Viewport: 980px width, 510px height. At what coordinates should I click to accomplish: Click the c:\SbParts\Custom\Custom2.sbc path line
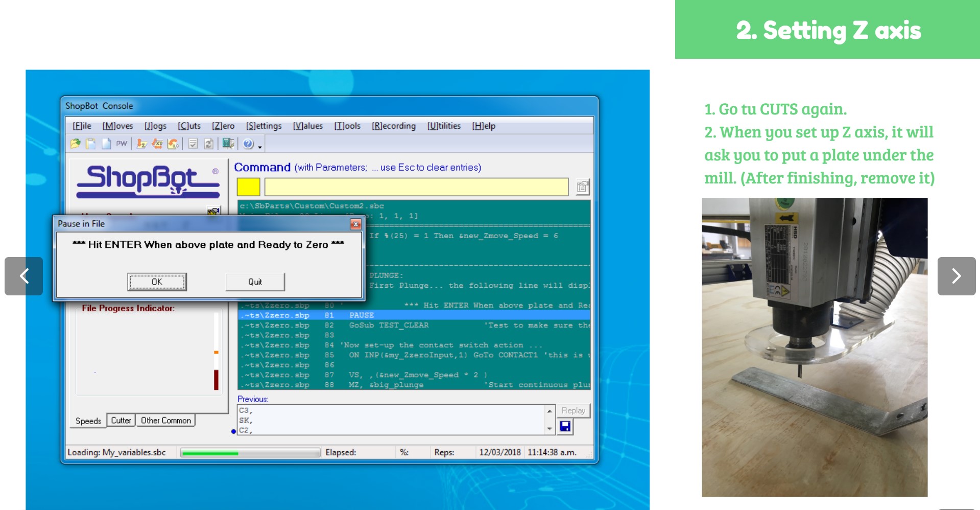312,206
